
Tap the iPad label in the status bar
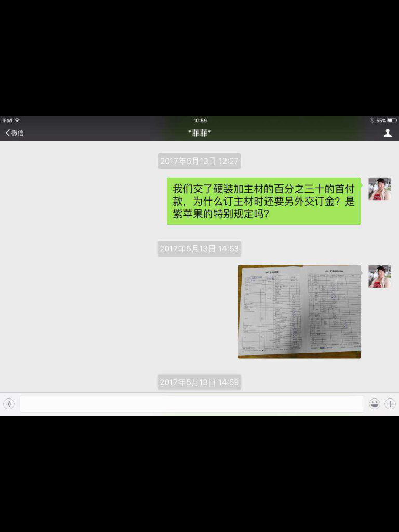click(7, 121)
